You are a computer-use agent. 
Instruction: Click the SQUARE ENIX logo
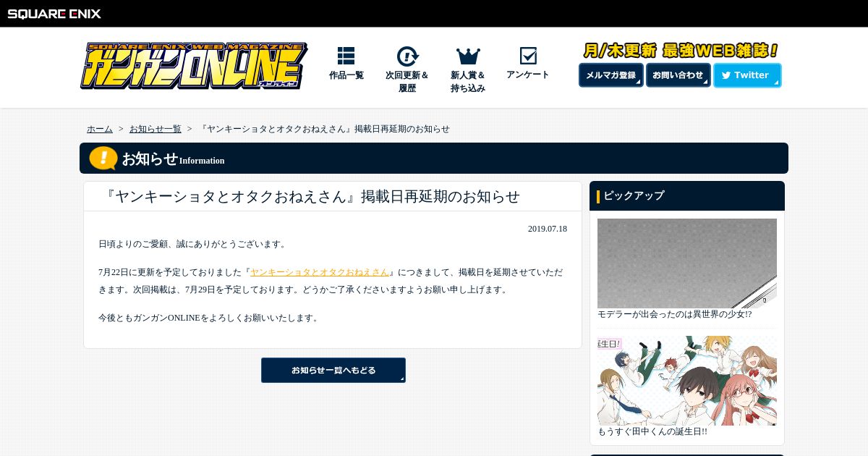(54, 13)
